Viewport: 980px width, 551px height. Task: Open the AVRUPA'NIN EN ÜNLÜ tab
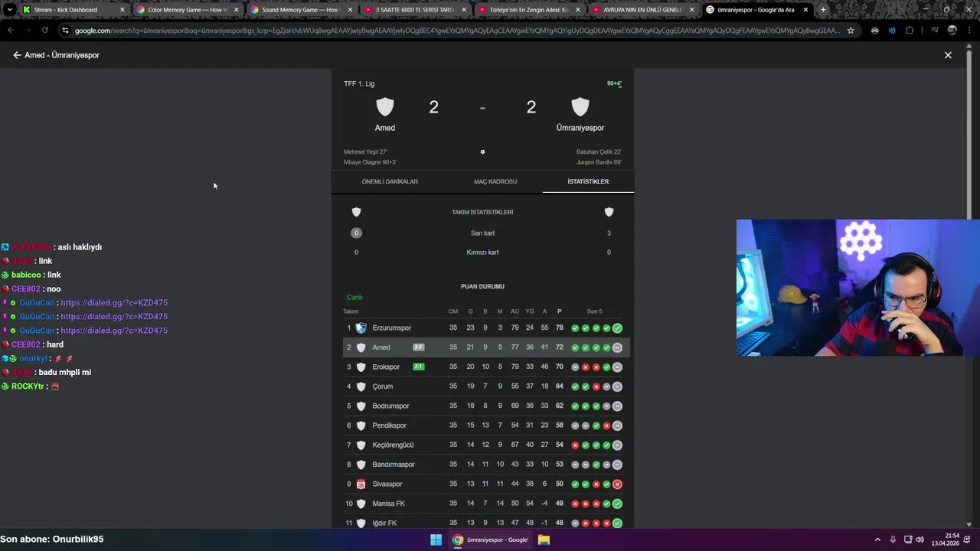click(x=642, y=10)
